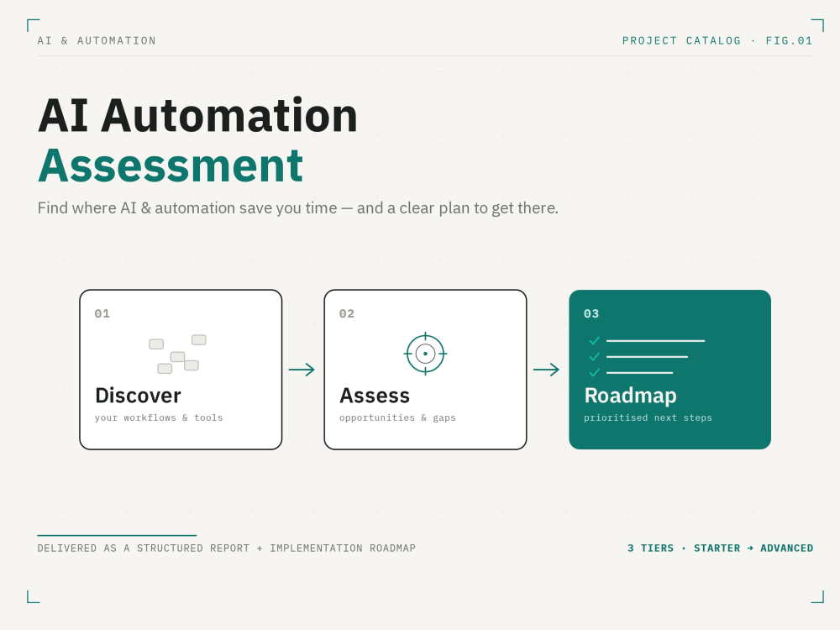The width and height of the screenshot is (840, 630).
Task: Click the arrow between Discover and Assess
Action: click(x=302, y=370)
